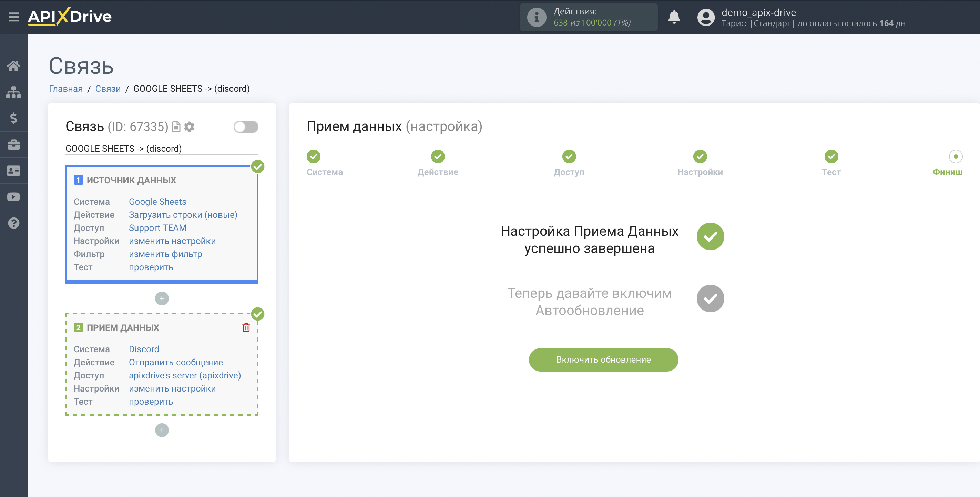Open the hamburger menu

(x=14, y=17)
